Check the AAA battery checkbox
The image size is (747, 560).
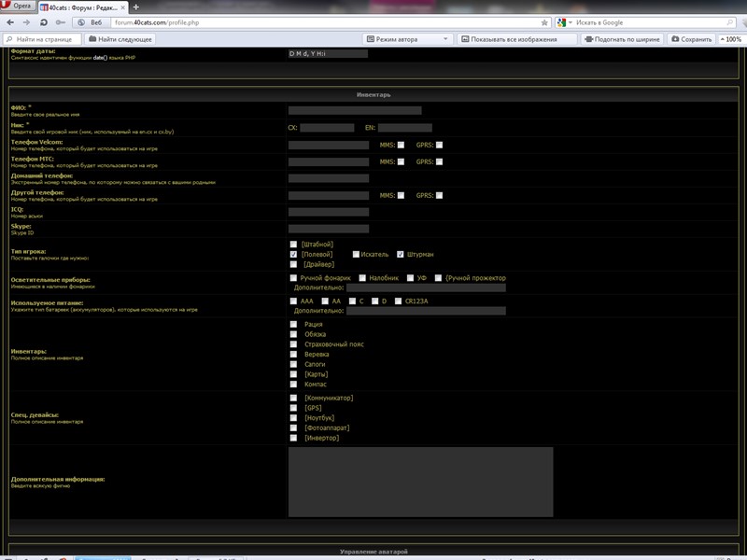point(293,301)
